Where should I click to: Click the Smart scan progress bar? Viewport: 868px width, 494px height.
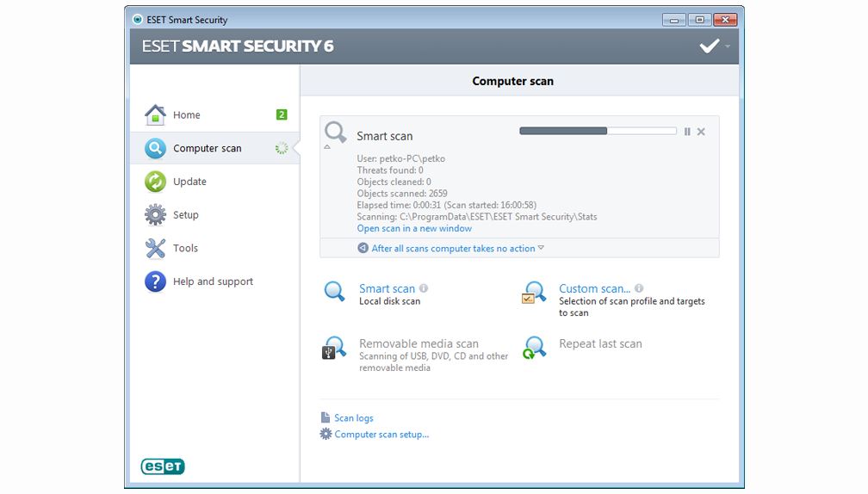click(598, 131)
